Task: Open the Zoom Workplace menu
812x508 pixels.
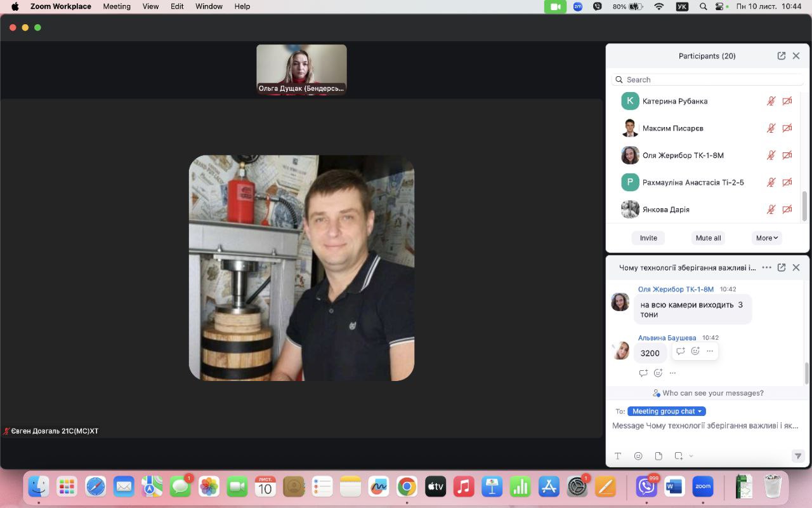Action: (x=61, y=6)
